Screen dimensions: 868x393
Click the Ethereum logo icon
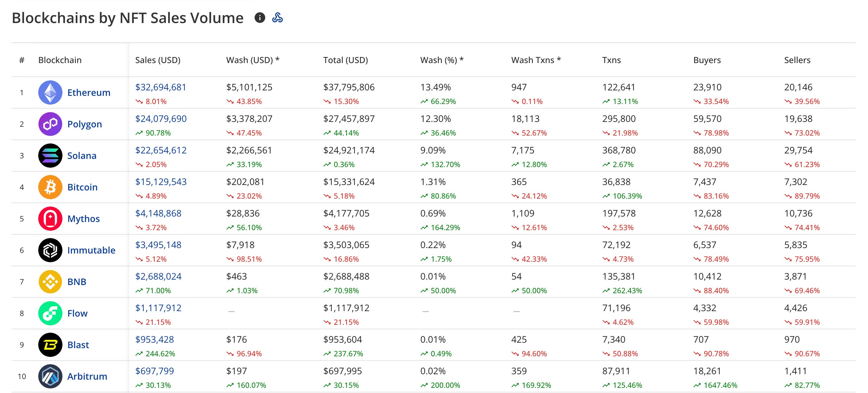point(50,92)
